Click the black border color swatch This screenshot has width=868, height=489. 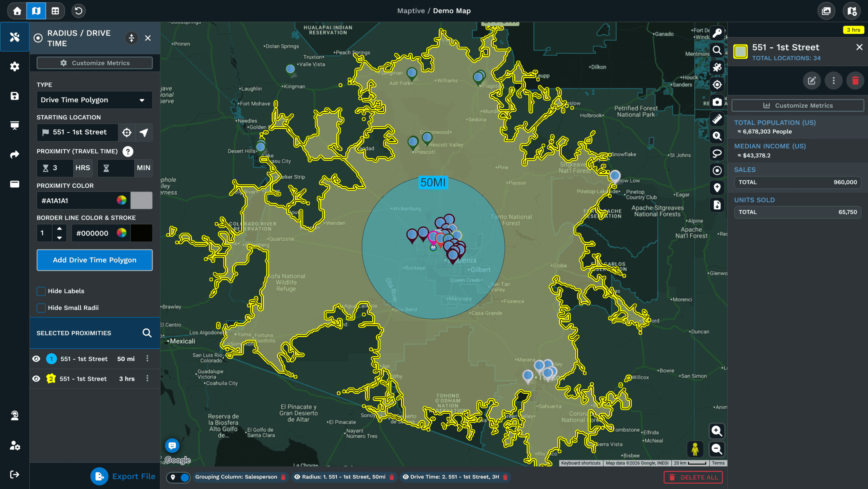141,233
